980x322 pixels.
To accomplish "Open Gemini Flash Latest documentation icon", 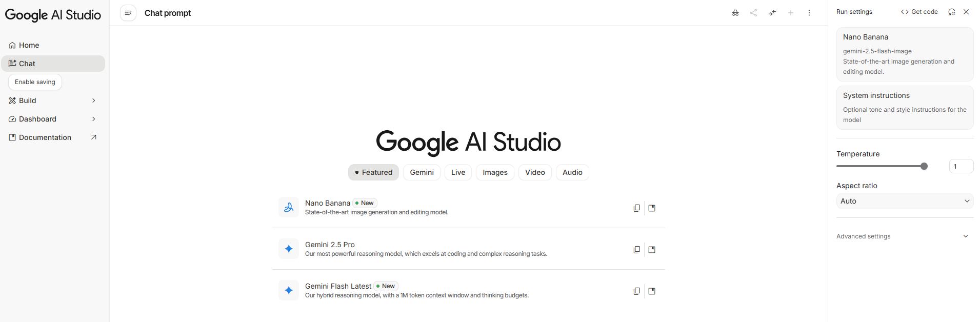I will (652, 291).
